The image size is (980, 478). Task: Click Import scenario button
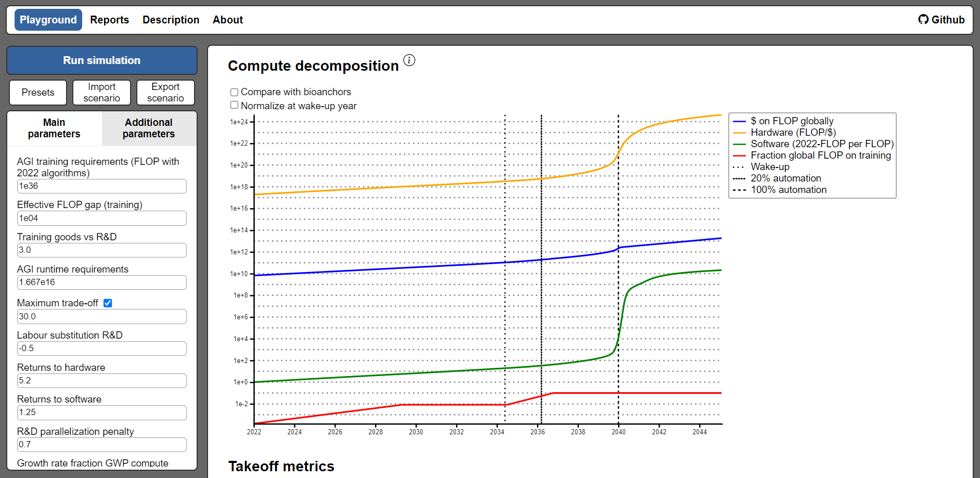101,93
